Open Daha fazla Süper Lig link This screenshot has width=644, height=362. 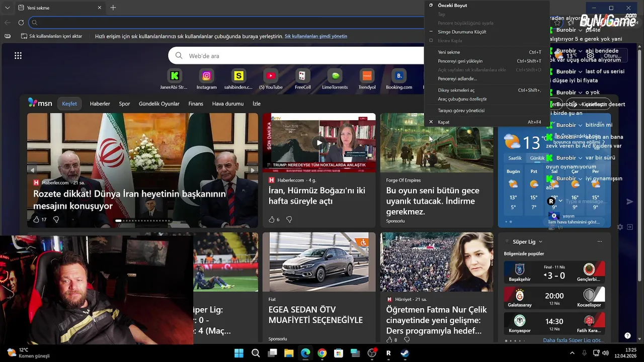pyautogui.click(x=574, y=340)
